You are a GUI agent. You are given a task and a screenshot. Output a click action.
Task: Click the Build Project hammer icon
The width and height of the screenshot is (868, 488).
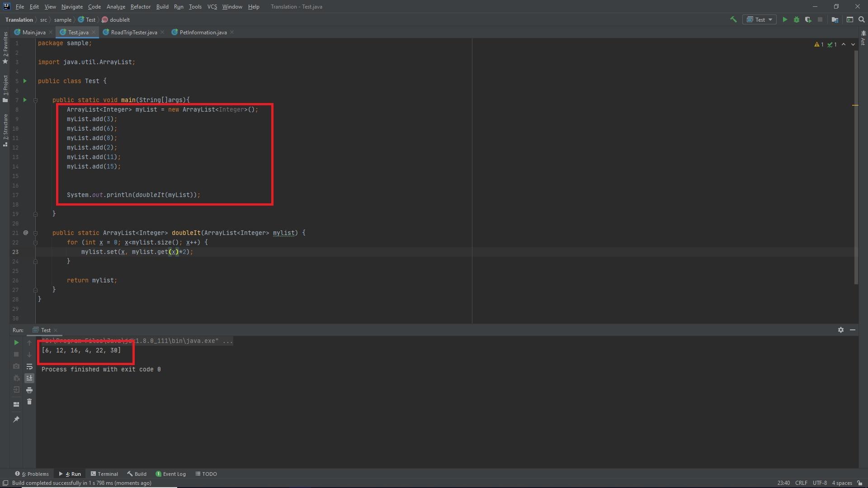(x=733, y=19)
